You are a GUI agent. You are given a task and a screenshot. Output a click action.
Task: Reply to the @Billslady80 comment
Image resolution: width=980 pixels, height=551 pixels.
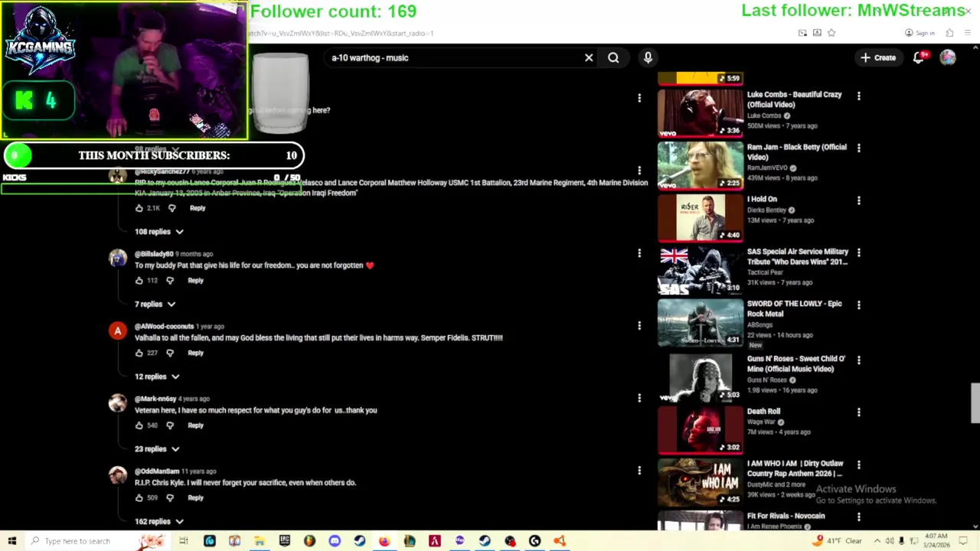195,280
